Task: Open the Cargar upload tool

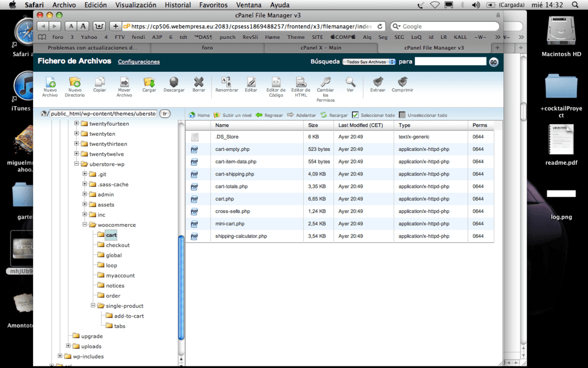Action: pyautogui.click(x=149, y=85)
